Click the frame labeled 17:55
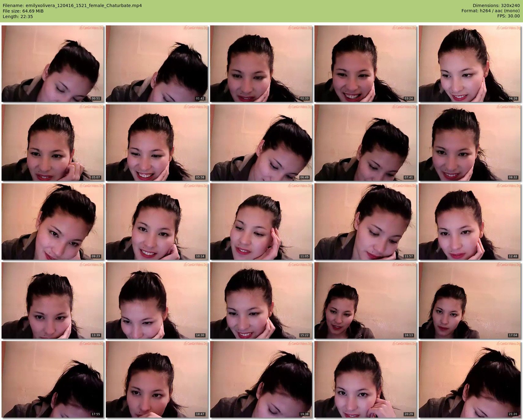Viewport: 523px width, 420px height. click(53, 379)
